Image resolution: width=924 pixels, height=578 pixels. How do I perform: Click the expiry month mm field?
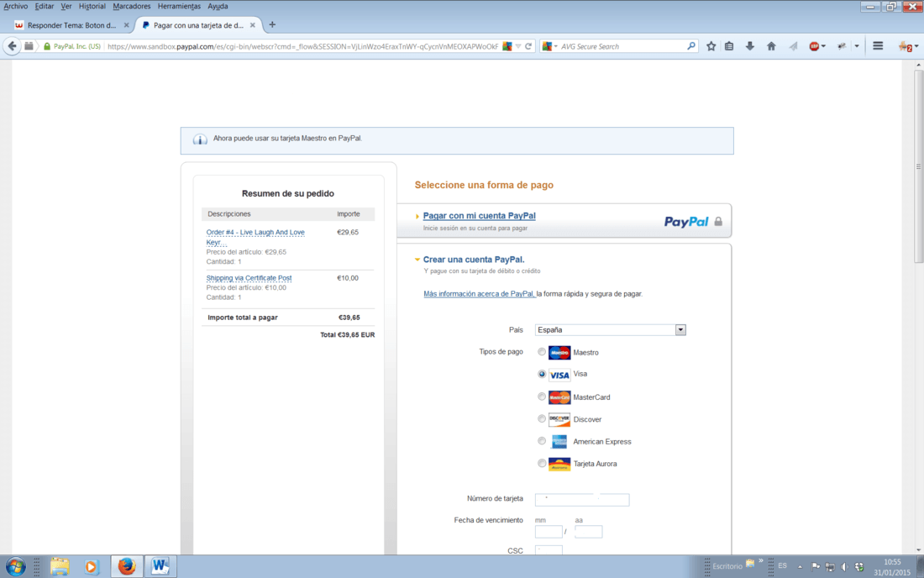549,532
